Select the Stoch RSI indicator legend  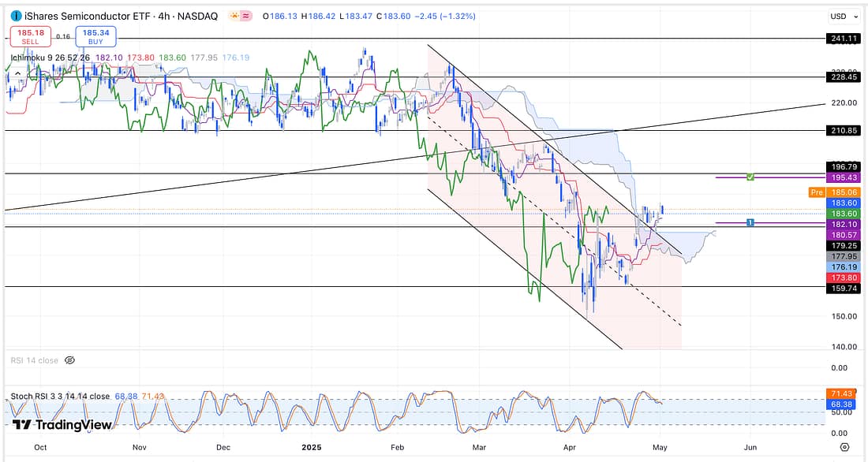click(60, 396)
